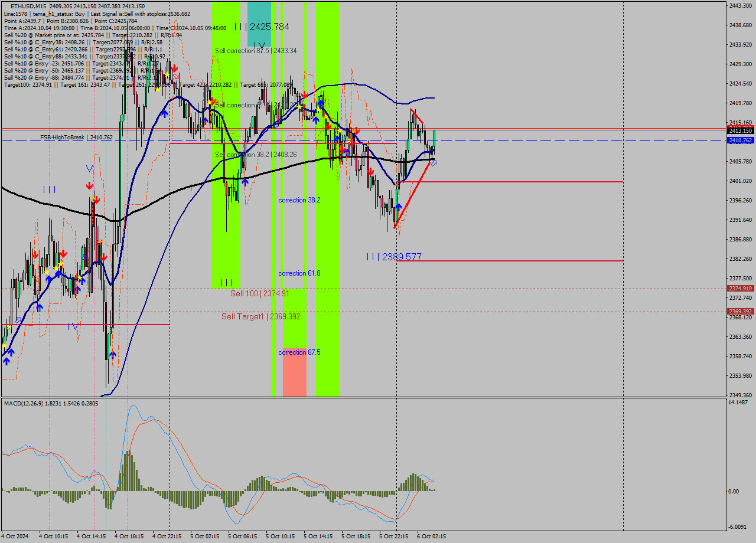
Task: Click the Sell %10 @ C_Entry38: 2408.26 line
Action: (x=83, y=42)
